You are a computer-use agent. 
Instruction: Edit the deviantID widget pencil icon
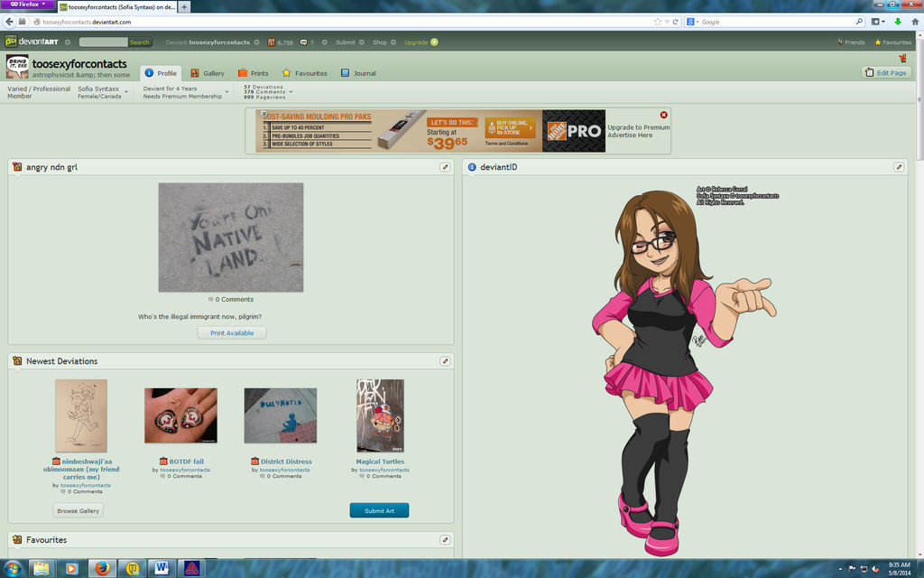click(x=899, y=167)
